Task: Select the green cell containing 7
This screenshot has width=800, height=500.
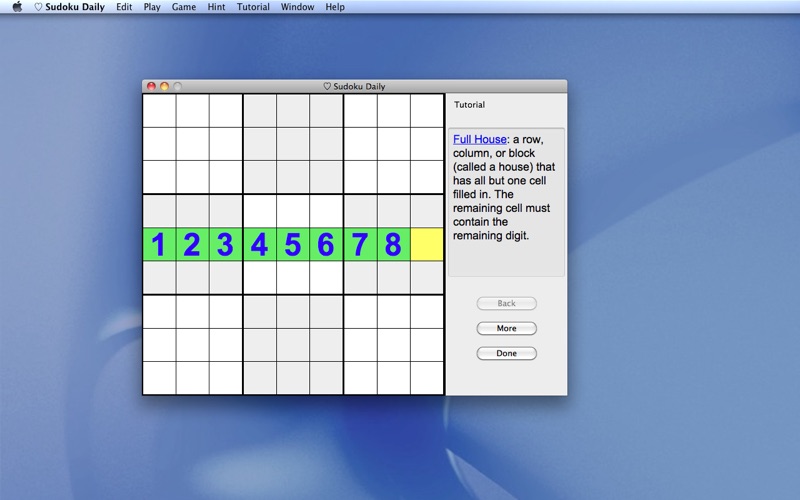Action: pos(360,244)
